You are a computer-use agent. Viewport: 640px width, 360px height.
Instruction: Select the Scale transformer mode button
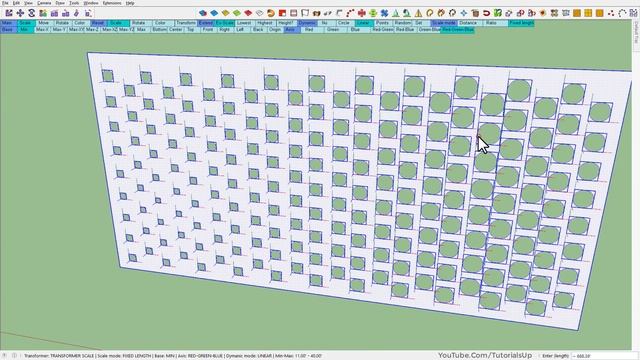click(x=25, y=23)
